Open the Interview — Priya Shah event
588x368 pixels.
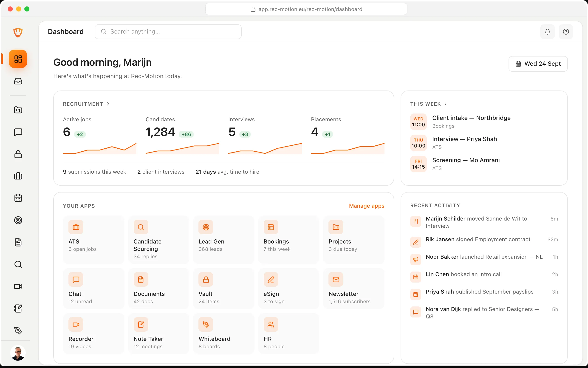coord(484,143)
